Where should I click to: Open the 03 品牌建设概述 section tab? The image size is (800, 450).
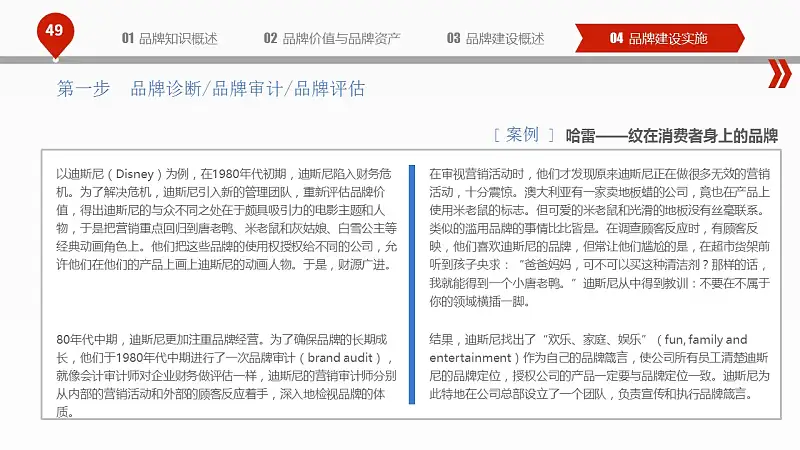495,38
